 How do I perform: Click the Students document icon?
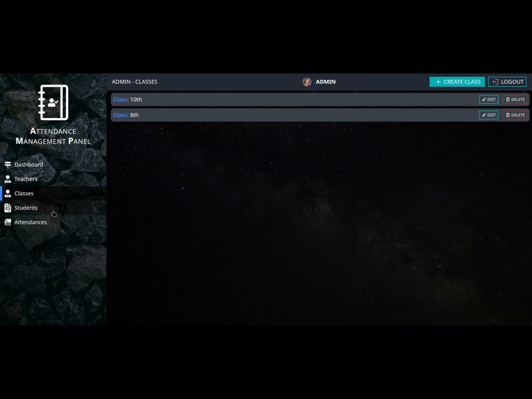[8, 207]
